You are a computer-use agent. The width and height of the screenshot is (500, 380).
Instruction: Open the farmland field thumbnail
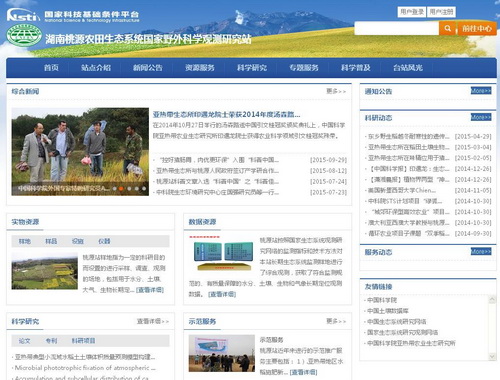coord(44,271)
